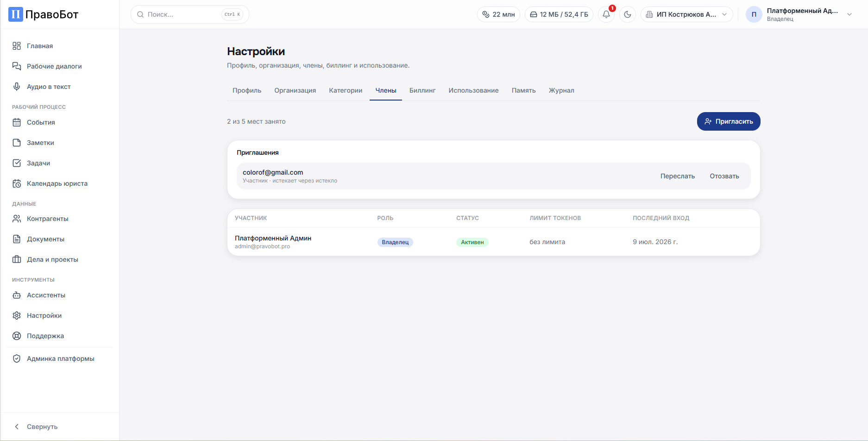Switch to the Журнал tab
Image resolution: width=868 pixels, height=441 pixels.
pyautogui.click(x=561, y=90)
